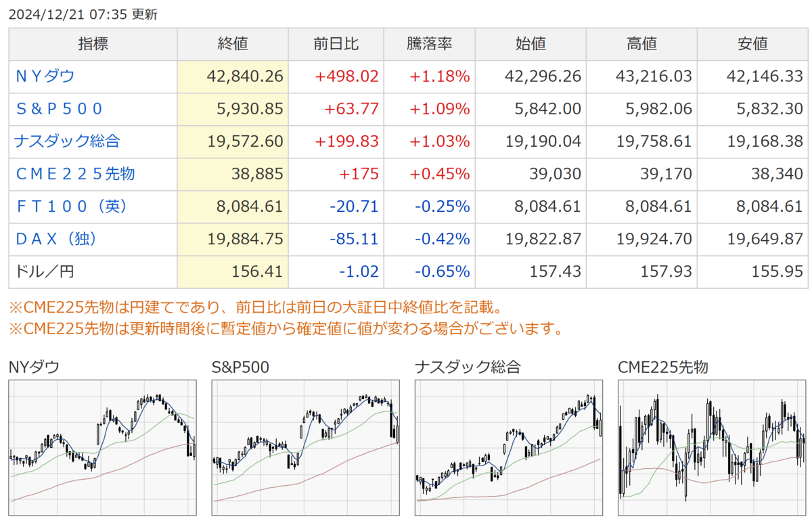Click the 始値 column header
The height and width of the screenshot is (521, 812).
click(531, 44)
